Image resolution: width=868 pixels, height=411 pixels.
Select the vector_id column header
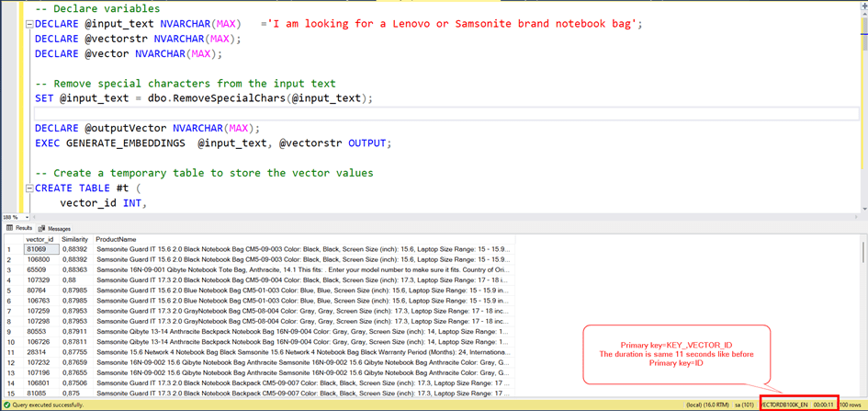(x=39, y=239)
